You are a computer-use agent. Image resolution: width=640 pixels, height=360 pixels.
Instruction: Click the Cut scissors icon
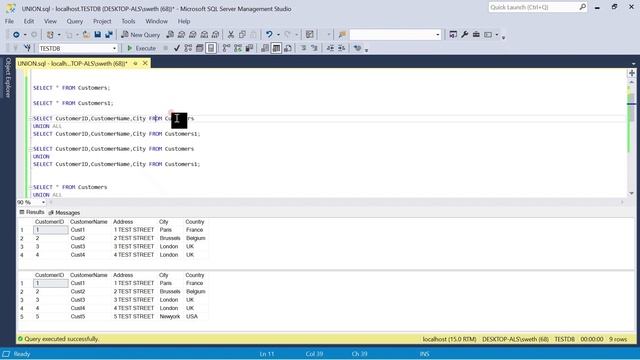(x=231, y=35)
